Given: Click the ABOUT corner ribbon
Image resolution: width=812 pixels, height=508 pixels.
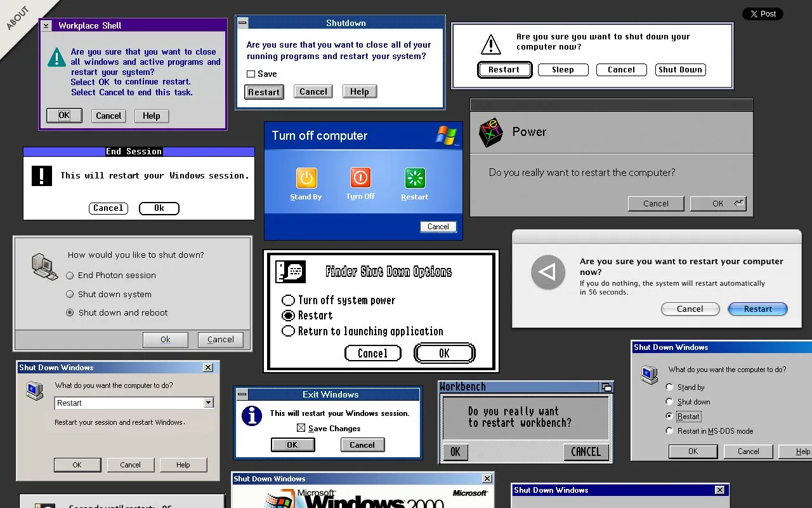Looking at the screenshot, I should tap(17, 18).
